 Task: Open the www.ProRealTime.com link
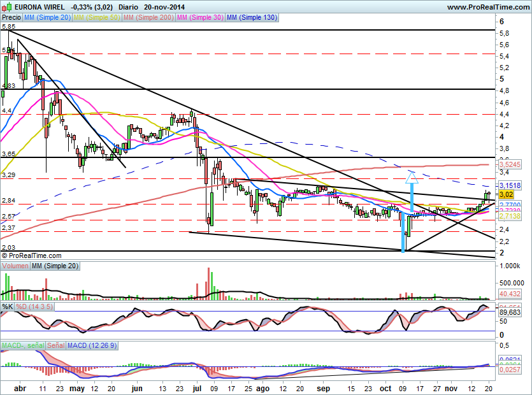click(487, 7)
